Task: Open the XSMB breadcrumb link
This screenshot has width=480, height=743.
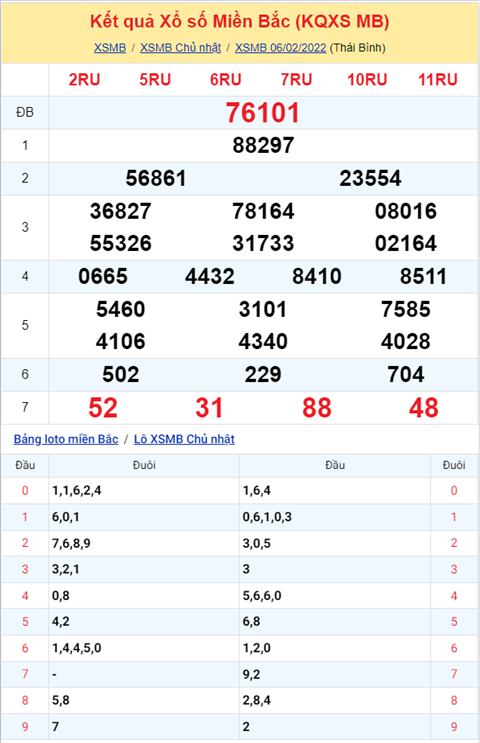Action: (x=110, y=48)
